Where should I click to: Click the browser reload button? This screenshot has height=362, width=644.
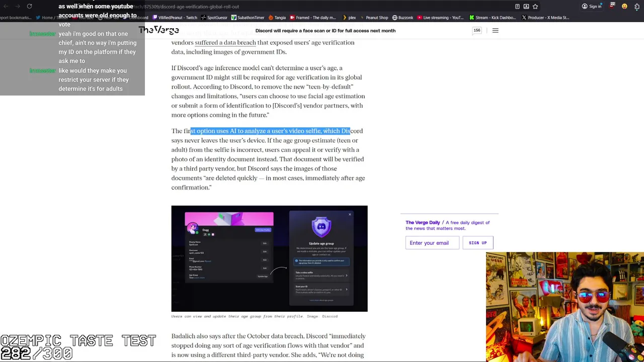pyautogui.click(x=29, y=7)
